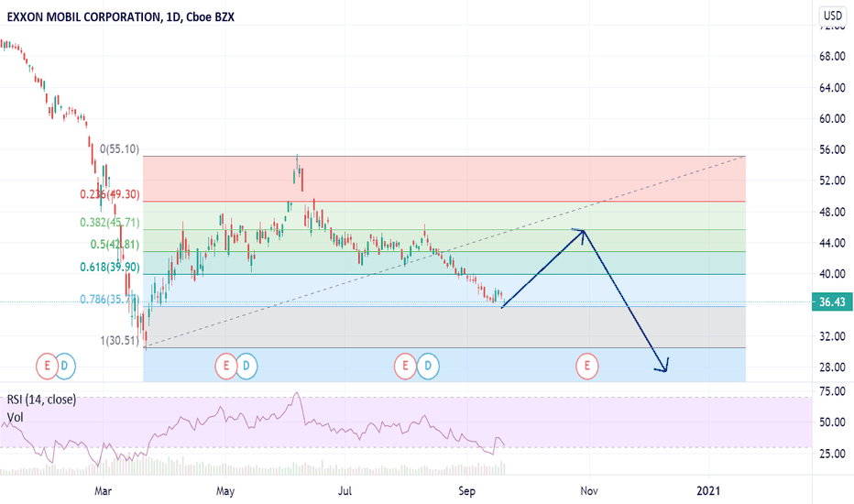Open the dividend D marker near May

tap(246, 366)
